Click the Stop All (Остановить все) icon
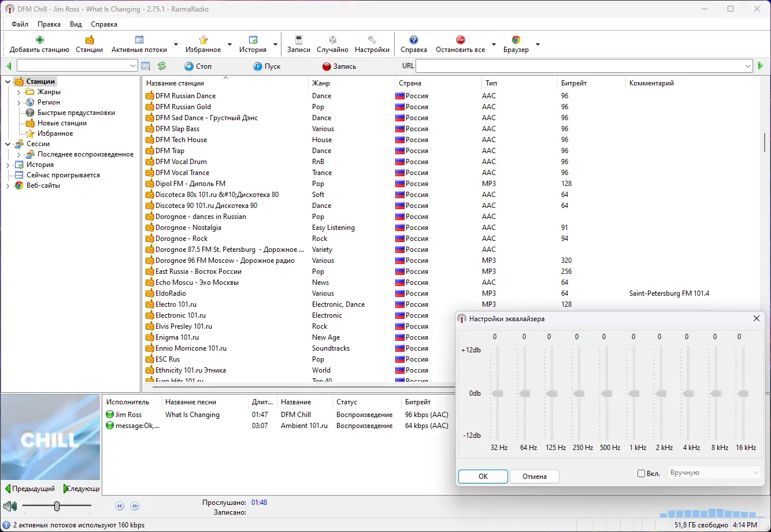Viewport: 771px width, 532px height. tap(460, 40)
